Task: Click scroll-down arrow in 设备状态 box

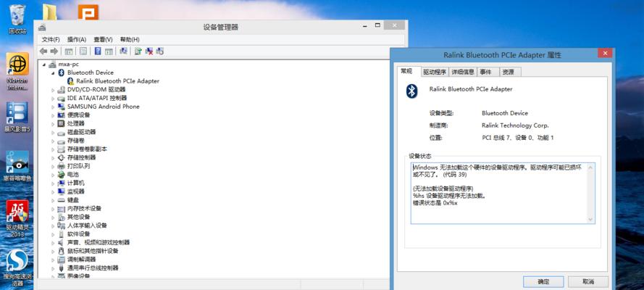Action: [590, 220]
